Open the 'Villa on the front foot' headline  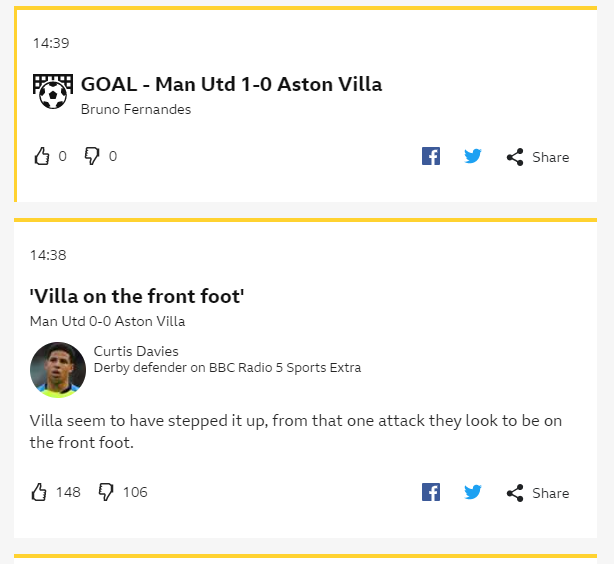pyautogui.click(x=137, y=296)
